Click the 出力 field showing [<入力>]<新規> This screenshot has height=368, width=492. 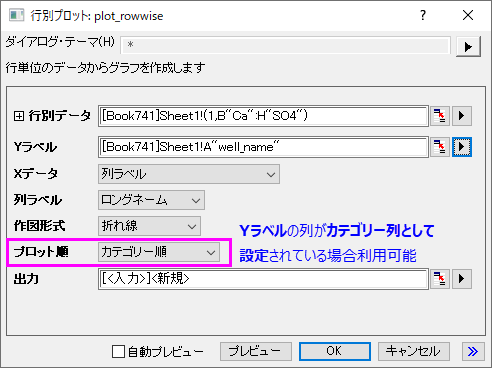263,279
